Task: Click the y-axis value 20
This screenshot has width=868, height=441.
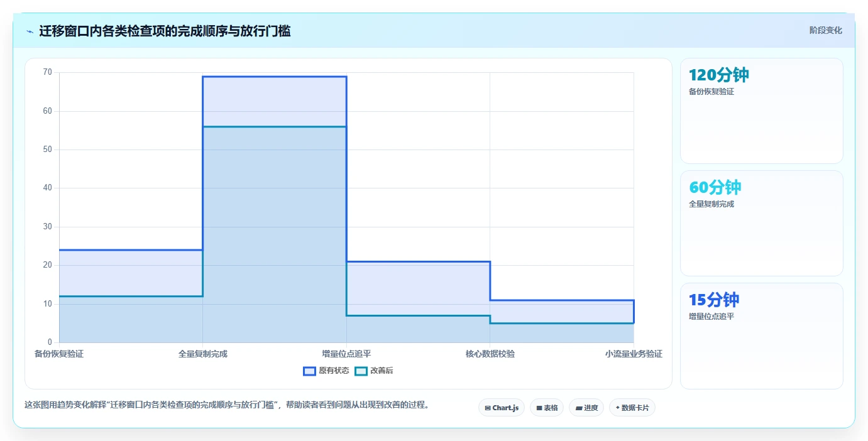Action: 48,265
